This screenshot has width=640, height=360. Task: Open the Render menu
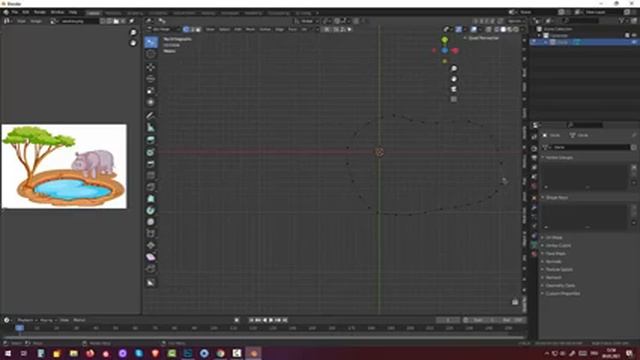click(x=40, y=12)
